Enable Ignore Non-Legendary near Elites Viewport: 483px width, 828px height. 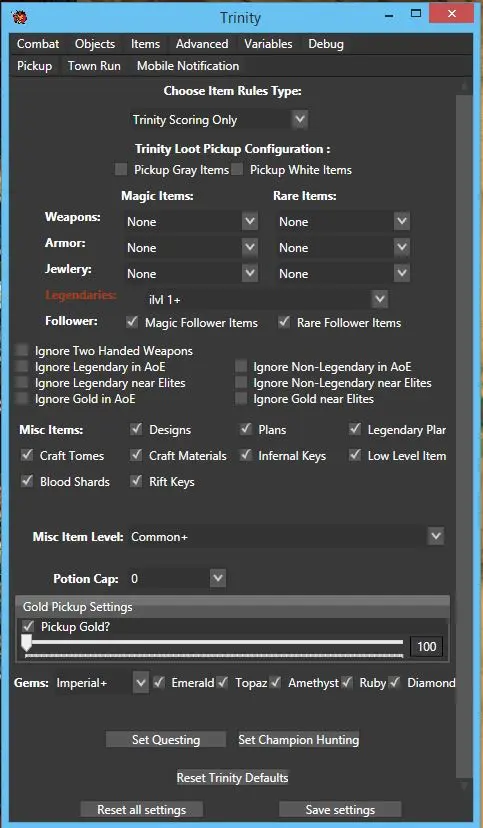(x=241, y=382)
